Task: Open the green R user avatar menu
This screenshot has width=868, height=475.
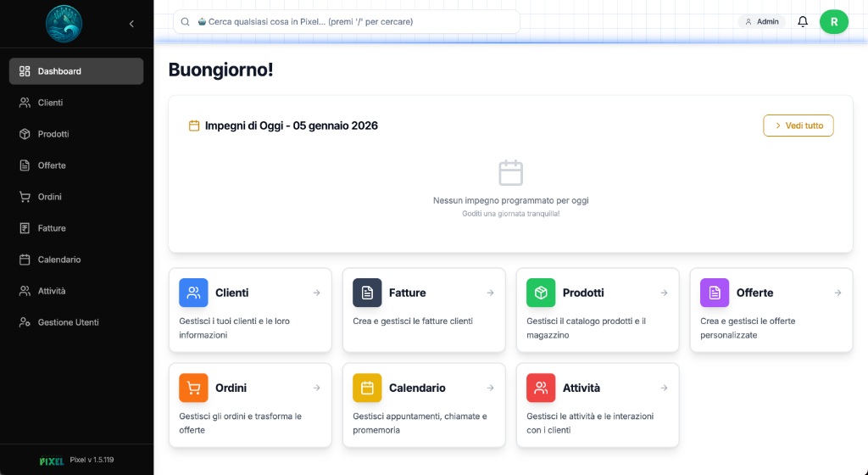Action: tap(833, 22)
